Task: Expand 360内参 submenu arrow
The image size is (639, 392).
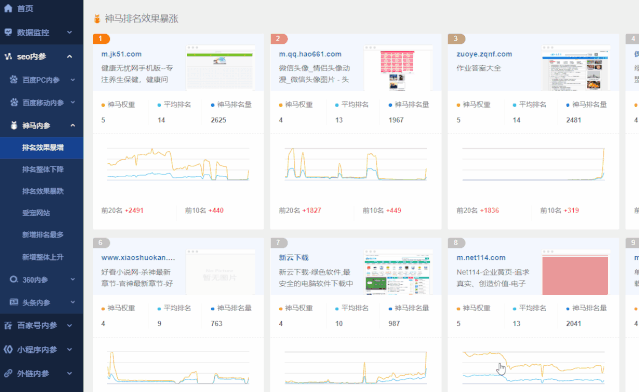Action: click(x=73, y=280)
